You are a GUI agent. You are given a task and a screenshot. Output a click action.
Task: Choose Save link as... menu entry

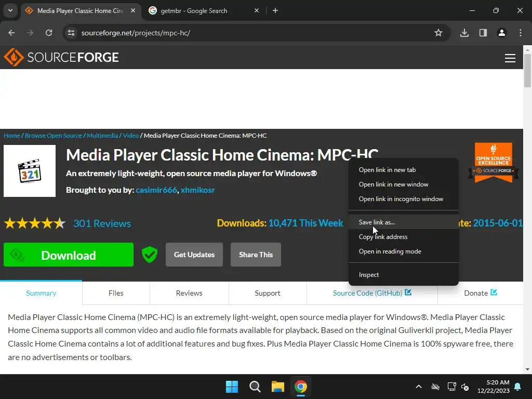pyautogui.click(x=403, y=222)
